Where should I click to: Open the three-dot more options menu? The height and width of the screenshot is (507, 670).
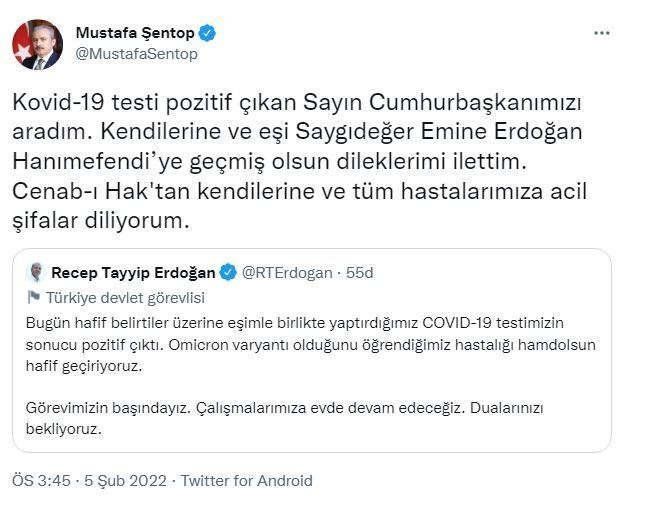point(601,33)
